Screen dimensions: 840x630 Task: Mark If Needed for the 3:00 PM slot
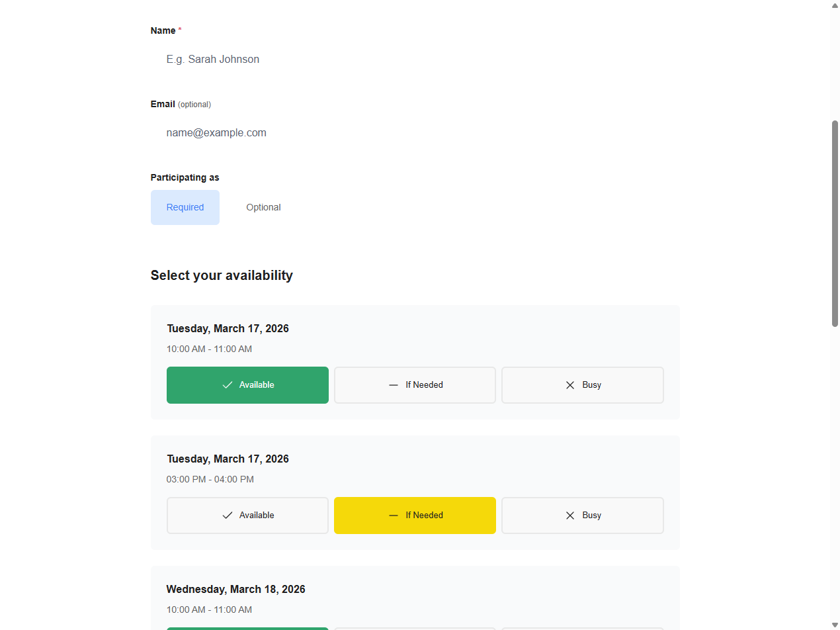pyautogui.click(x=415, y=516)
